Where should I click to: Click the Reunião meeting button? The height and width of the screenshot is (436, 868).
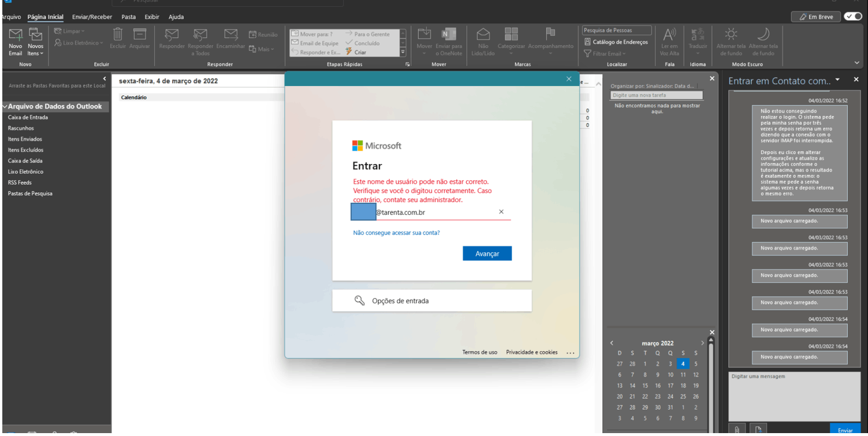(263, 35)
